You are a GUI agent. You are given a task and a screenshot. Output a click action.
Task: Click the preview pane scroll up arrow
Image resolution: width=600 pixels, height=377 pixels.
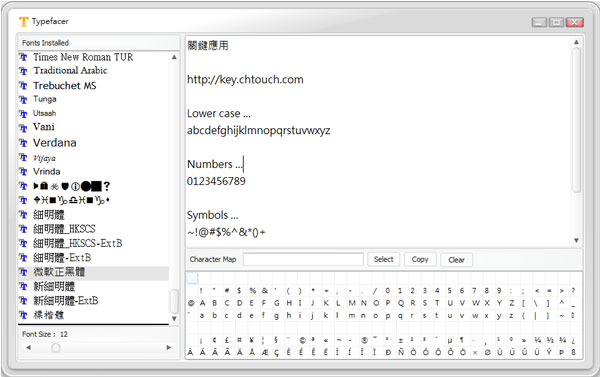(x=576, y=42)
